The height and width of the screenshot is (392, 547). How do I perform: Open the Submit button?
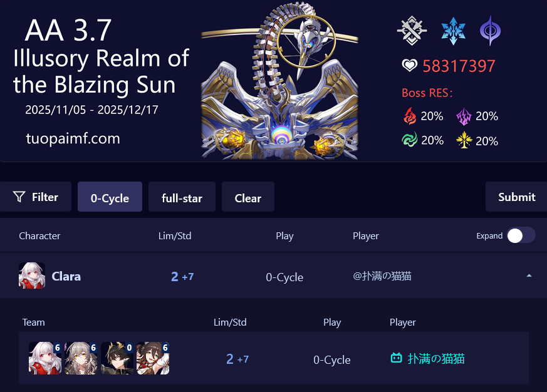(516, 197)
